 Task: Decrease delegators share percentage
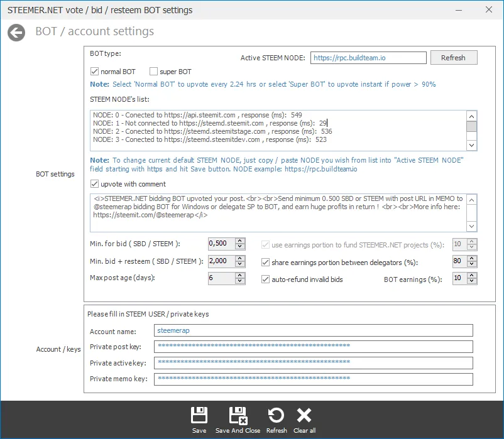(471, 264)
